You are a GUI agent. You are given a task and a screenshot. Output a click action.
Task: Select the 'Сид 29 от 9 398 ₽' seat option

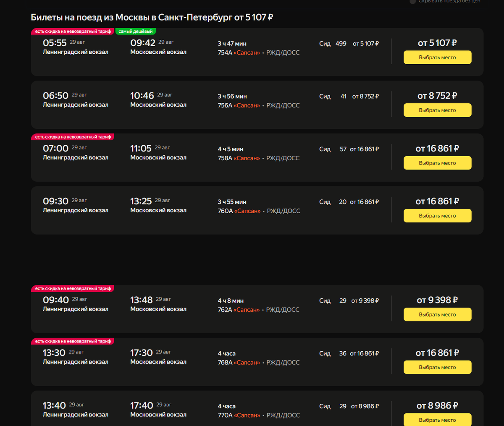pyautogui.click(x=349, y=301)
